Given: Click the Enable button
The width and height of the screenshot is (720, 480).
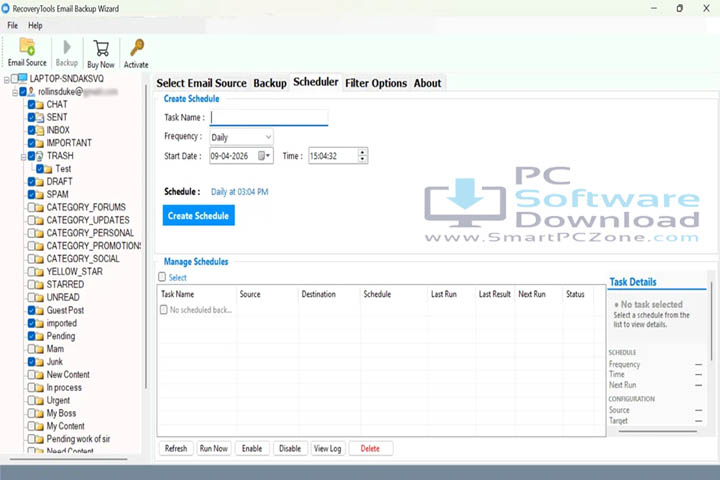Looking at the screenshot, I should pyautogui.click(x=252, y=448).
